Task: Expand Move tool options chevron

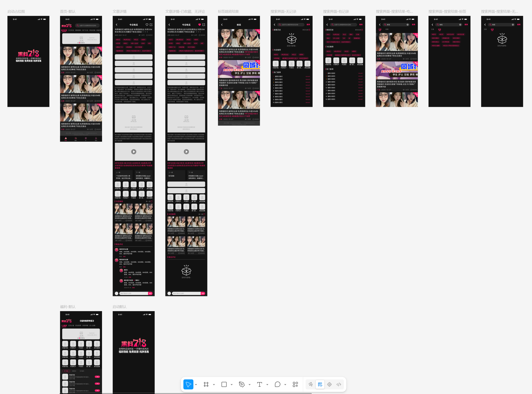Action: click(x=196, y=384)
